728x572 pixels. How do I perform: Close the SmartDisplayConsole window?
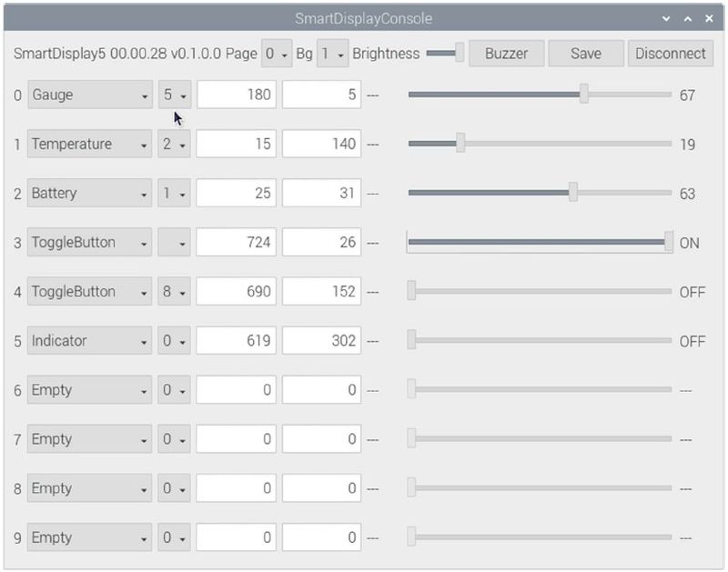pos(709,18)
